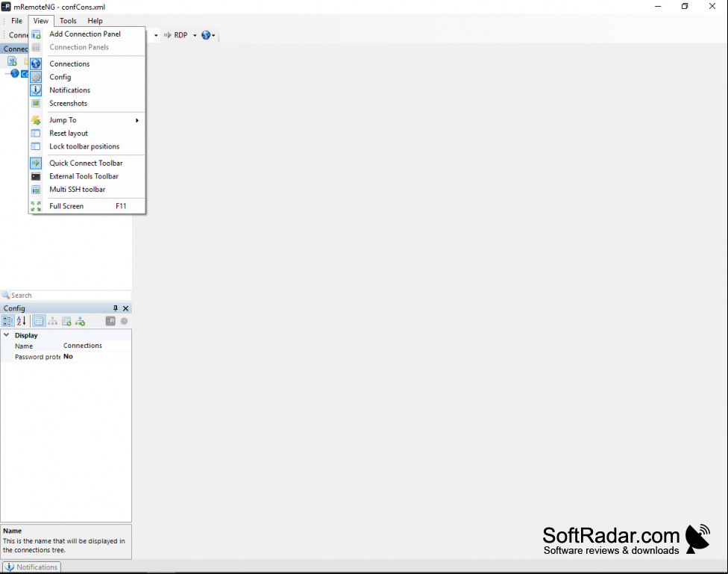
Task: Select the Password protect value No
Action: coord(96,357)
